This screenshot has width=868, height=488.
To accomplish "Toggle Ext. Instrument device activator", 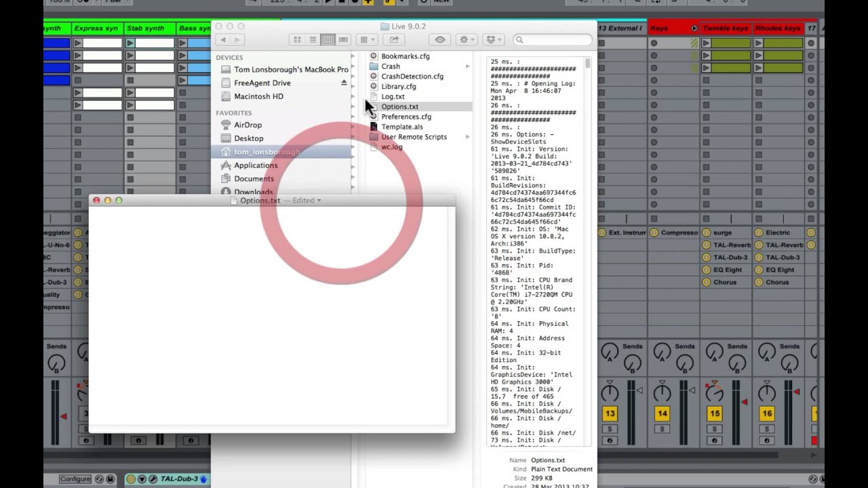I will click(x=602, y=233).
